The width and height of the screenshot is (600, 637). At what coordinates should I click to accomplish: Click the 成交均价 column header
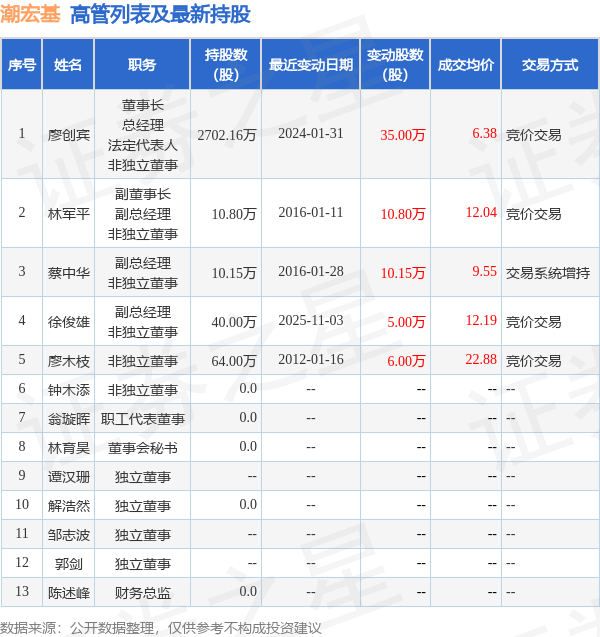tap(466, 65)
